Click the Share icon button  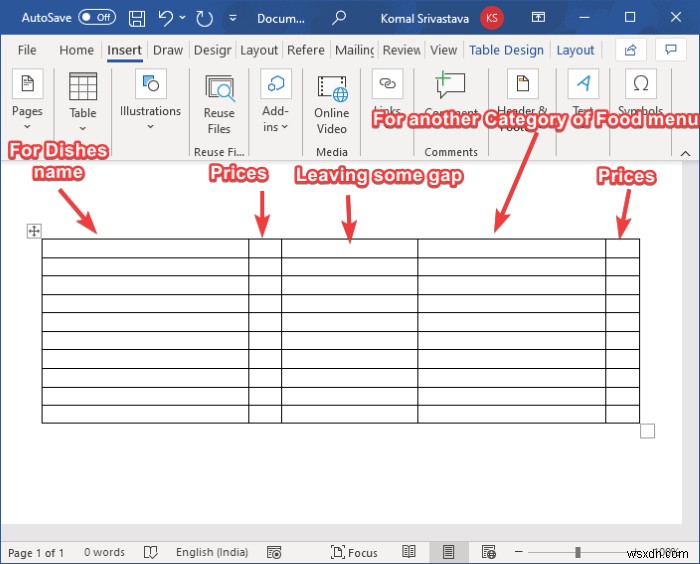pos(630,50)
